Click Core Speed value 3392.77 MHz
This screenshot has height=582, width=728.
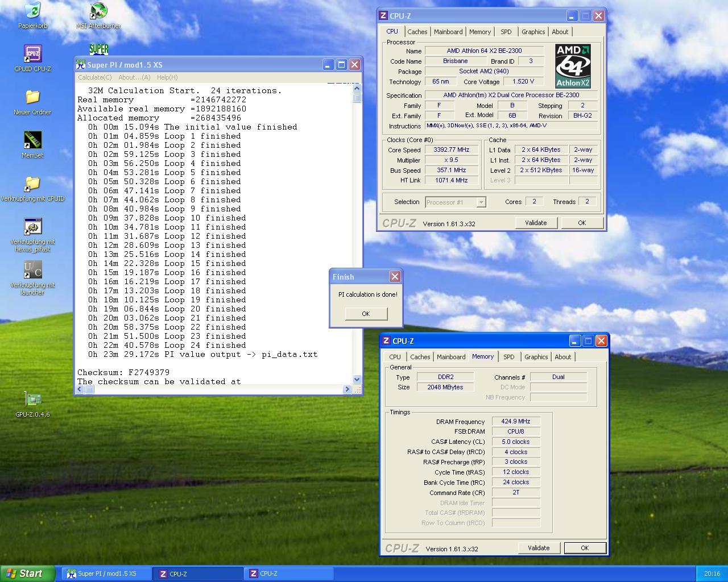point(452,150)
